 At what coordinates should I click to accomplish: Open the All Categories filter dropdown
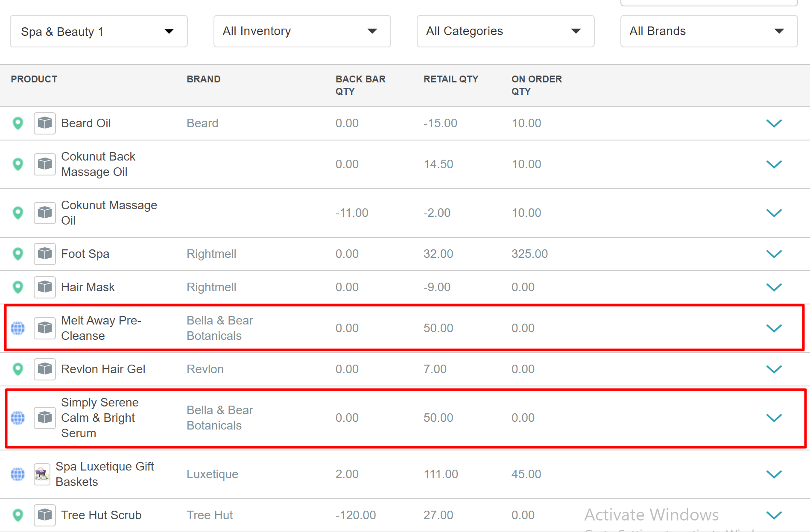pyautogui.click(x=506, y=31)
